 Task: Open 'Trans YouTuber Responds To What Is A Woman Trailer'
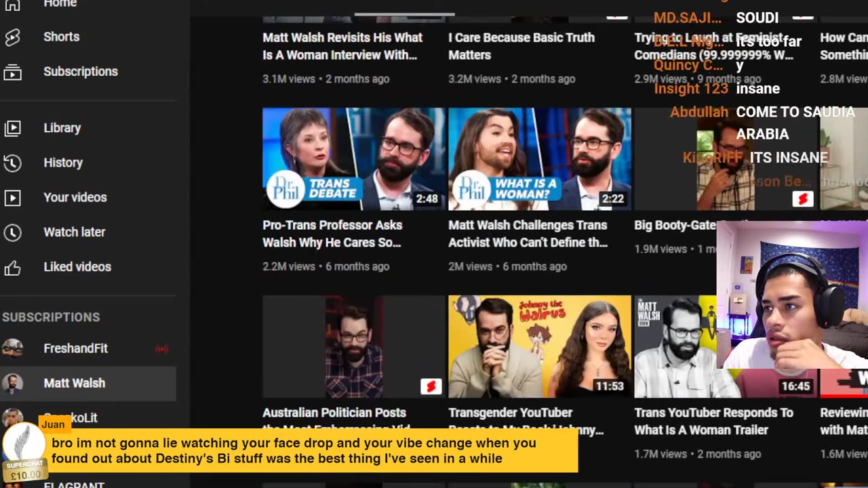coord(713,421)
